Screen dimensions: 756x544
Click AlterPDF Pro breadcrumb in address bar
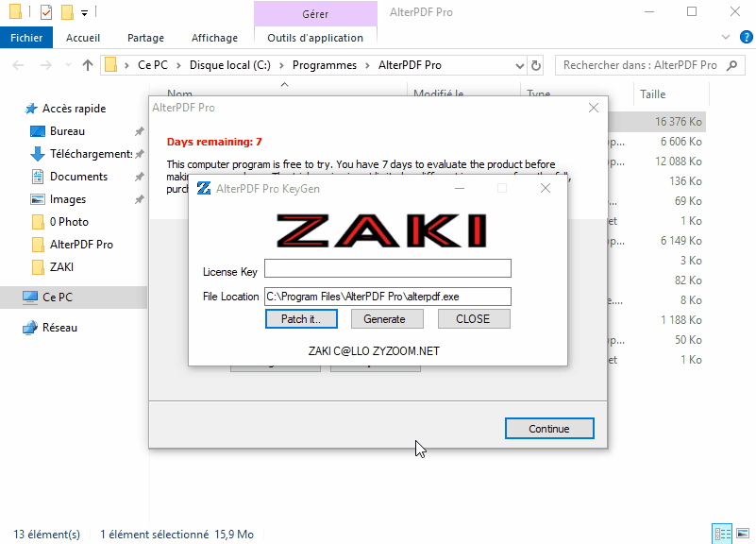pyautogui.click(x=410, y=65)
